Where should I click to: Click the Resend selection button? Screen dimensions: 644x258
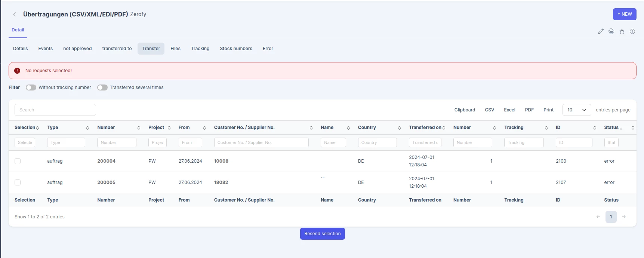[x=323, y=234]
